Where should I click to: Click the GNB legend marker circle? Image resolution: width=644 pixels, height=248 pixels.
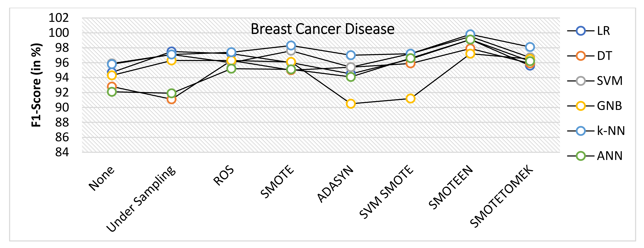[580, 106]
